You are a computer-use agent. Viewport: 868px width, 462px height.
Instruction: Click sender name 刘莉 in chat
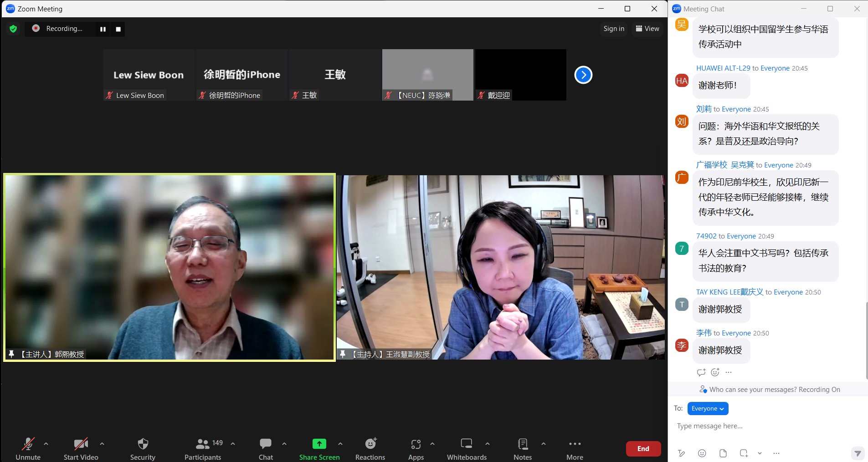tap(704, 109)
